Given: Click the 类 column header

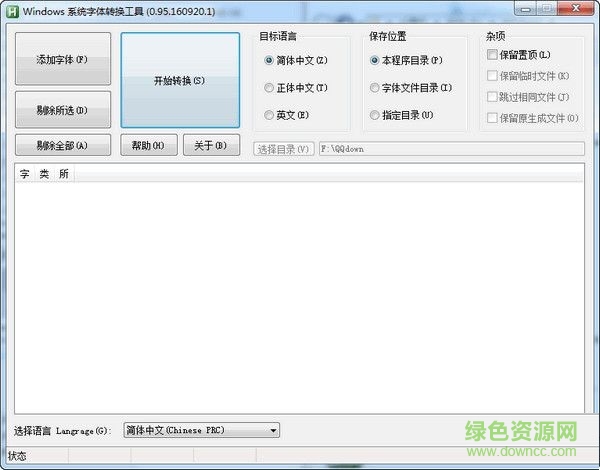Looking at the screenshot, I should (44, 174).
